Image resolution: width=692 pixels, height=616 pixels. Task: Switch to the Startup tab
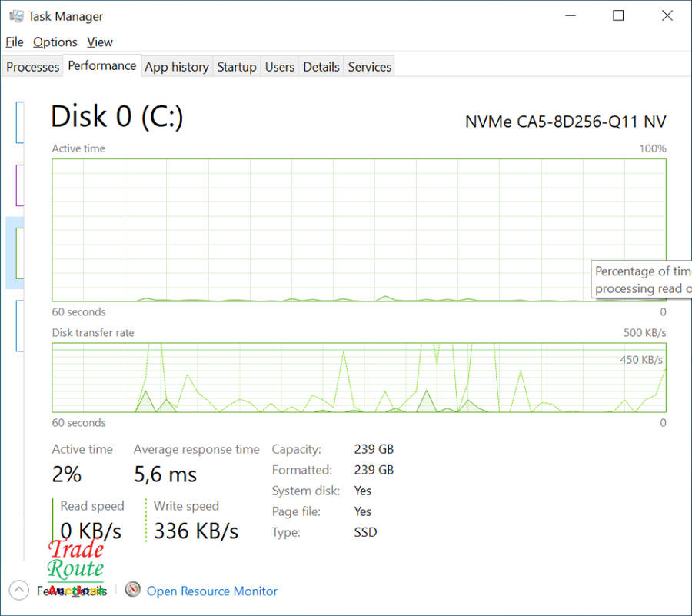(236, 67)
